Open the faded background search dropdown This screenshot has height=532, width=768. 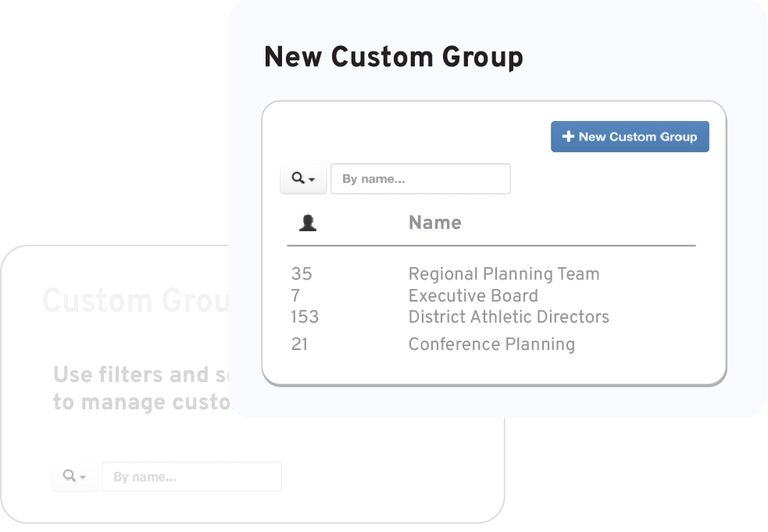tap(75, 477)
